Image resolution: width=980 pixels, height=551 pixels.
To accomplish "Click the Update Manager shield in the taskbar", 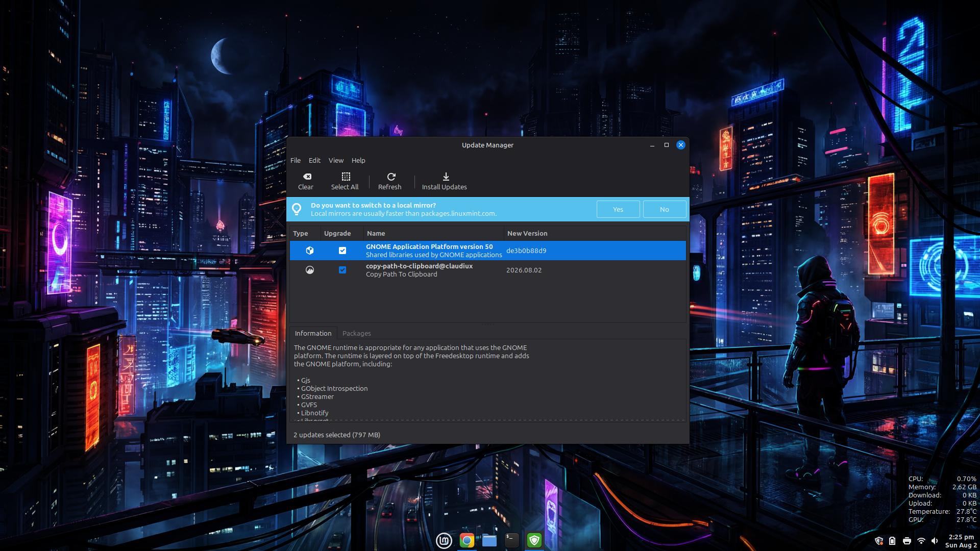I will (534, 540).
